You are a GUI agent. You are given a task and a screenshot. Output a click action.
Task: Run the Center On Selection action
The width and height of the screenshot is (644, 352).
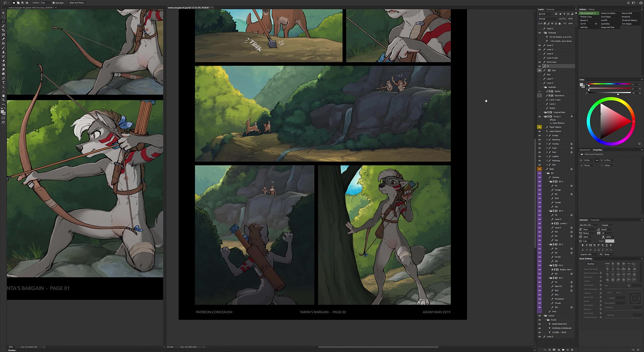[609, 13]
